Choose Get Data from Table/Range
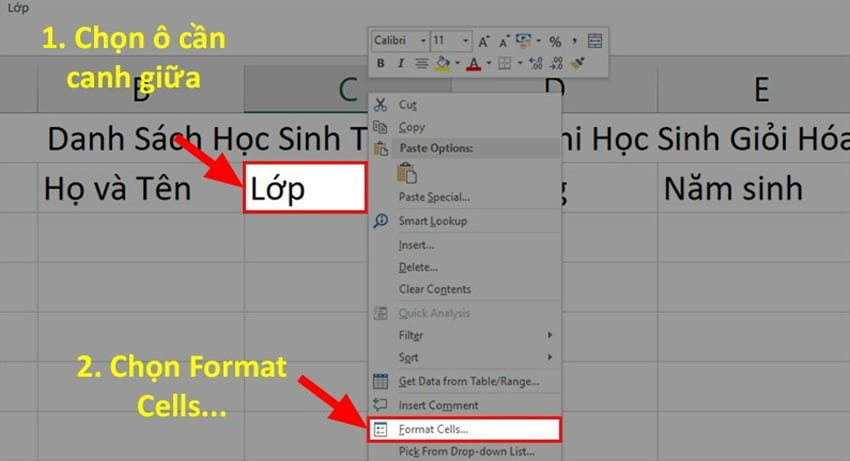This screenshot has height=461, width=850. pos(465,381)
